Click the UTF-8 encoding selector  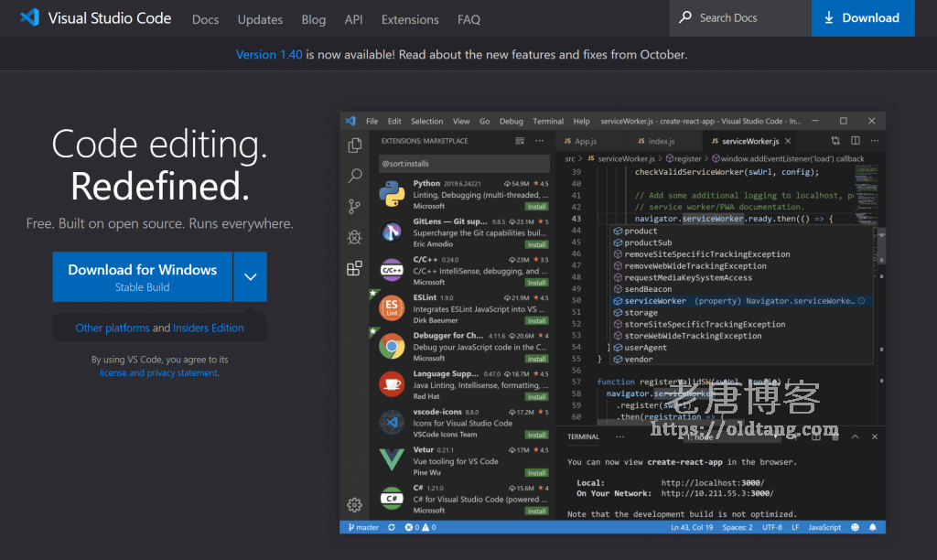pyautogui.click(x=772, y=528)
